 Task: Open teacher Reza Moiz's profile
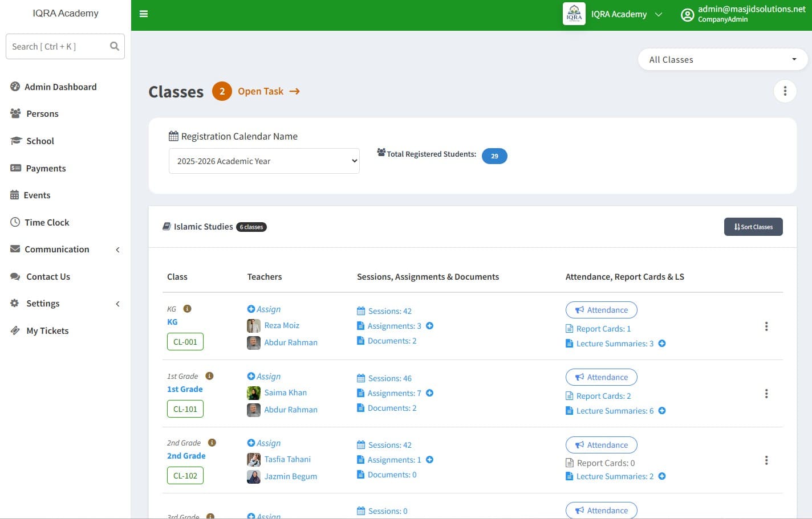282,325
